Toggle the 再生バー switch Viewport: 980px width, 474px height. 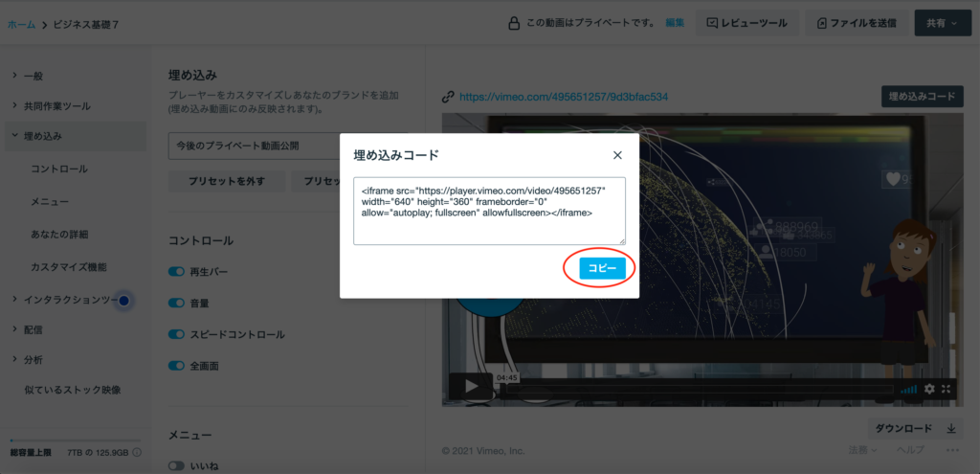pyautogui.click(x=176, y=272)
